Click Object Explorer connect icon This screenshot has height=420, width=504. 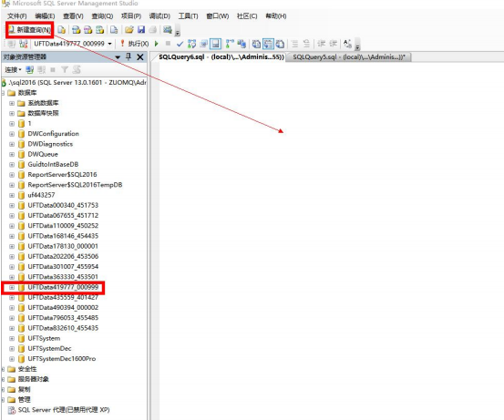click(29, 70)
